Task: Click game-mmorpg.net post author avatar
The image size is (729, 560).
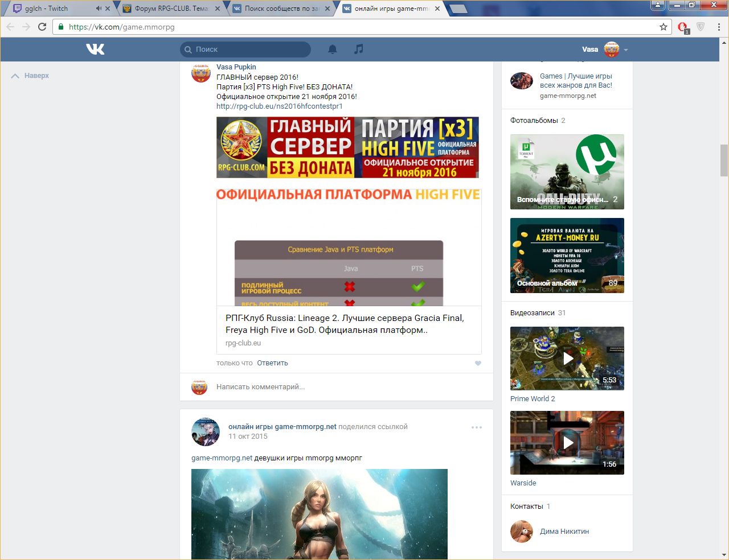Action: (x=206, y=431)
